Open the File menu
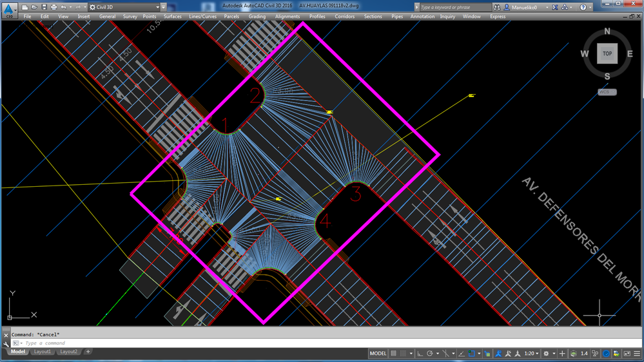 click(27, 16)
